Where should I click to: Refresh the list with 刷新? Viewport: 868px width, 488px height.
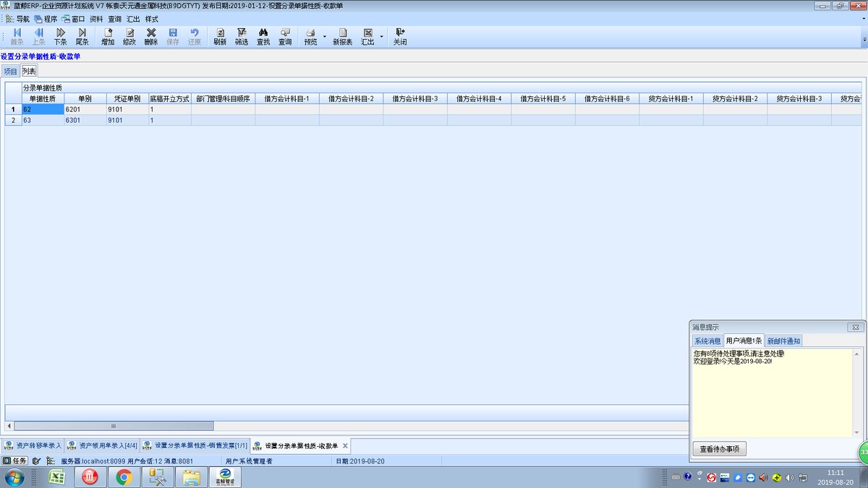click(x=220, y=37)
